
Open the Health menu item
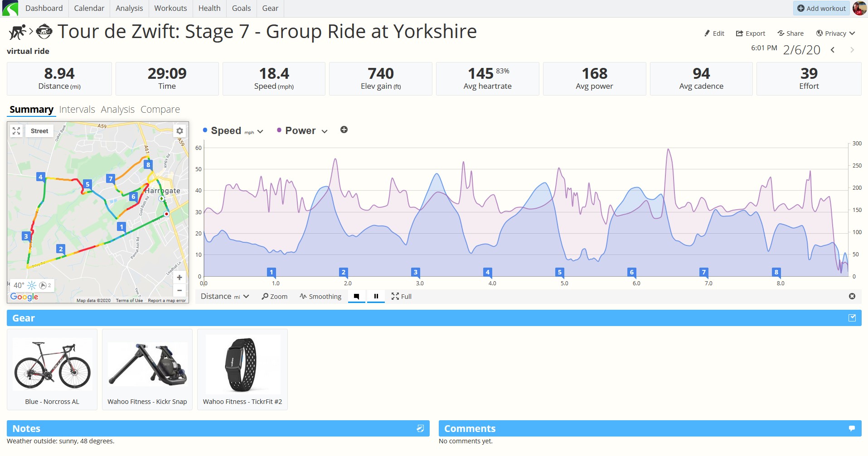click(x=209, y=8)
